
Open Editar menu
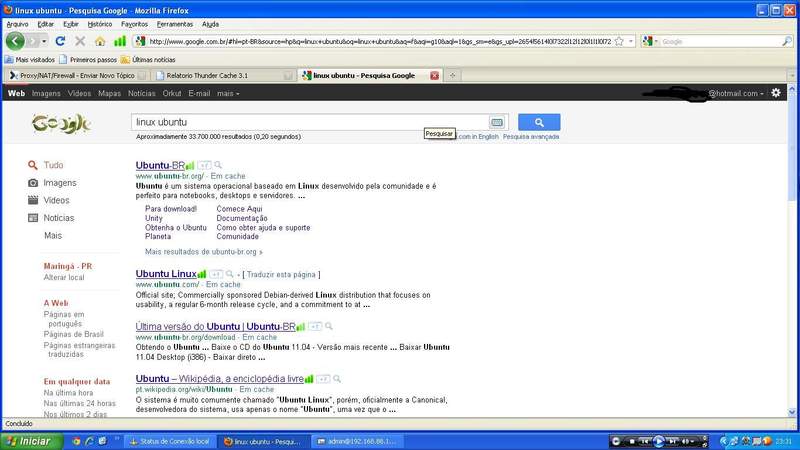tap(45, 24)
